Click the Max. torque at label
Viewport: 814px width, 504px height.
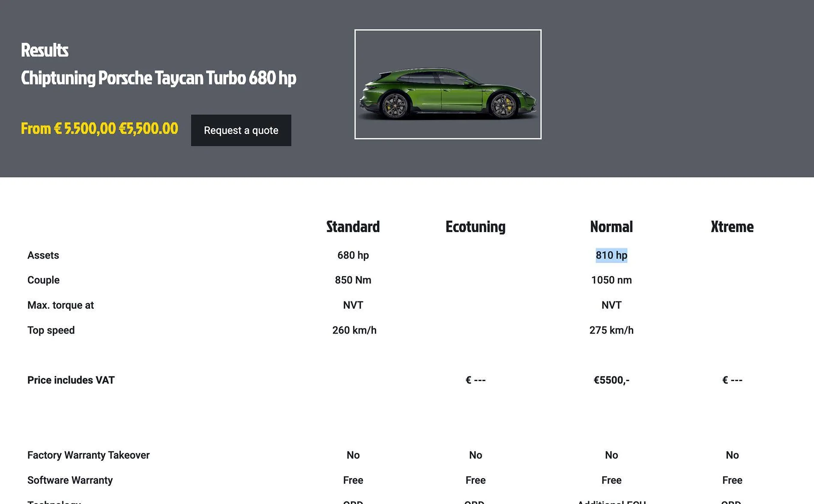coord(60,305)
